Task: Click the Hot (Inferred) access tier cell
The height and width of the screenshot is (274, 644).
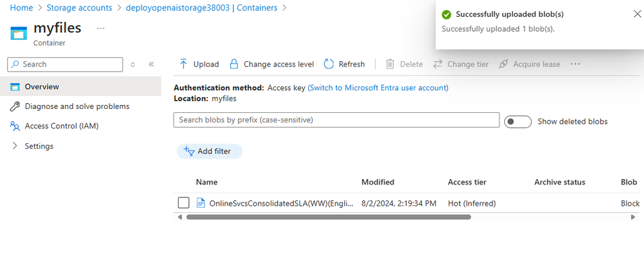Action: (x=472, y=203)
